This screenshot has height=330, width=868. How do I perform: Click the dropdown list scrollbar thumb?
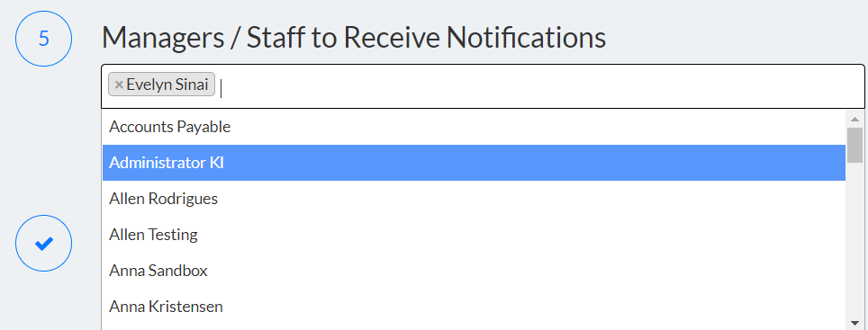[854, 146]
